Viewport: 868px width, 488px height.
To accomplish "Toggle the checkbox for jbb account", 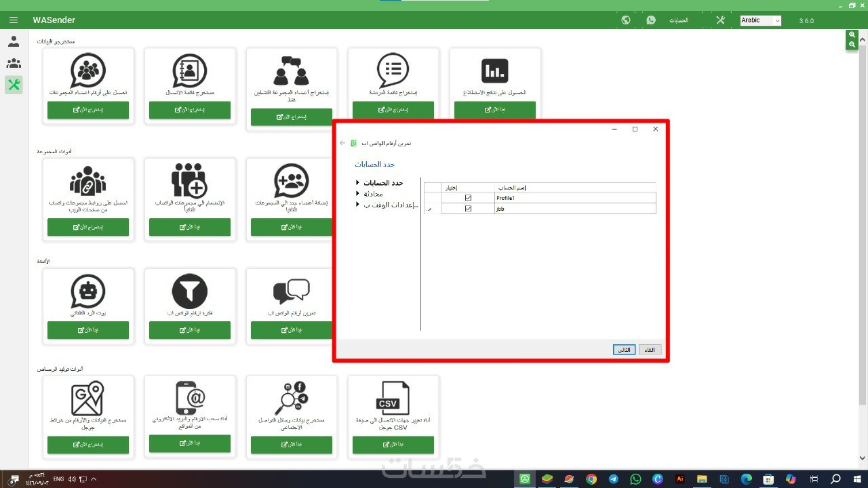I will [x=468, y=209].
